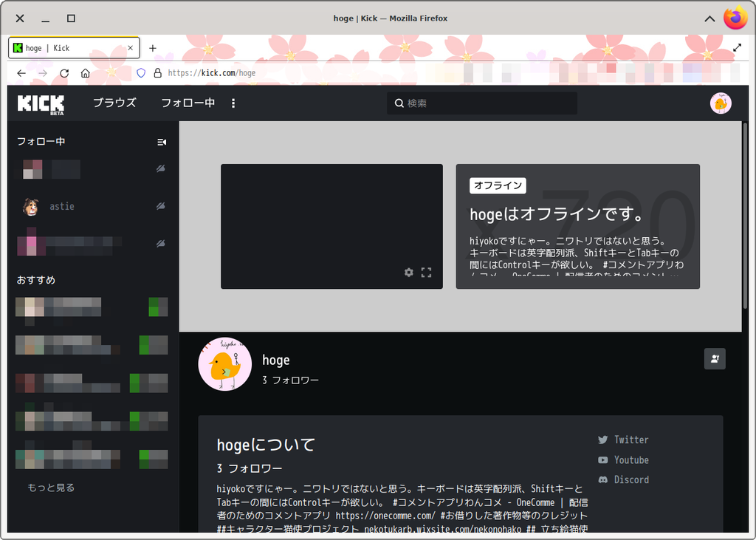The width and height of the screenshot is (756, 540).
Task: Expand recommended list with もっと見る
Action: tap(51, 488)
